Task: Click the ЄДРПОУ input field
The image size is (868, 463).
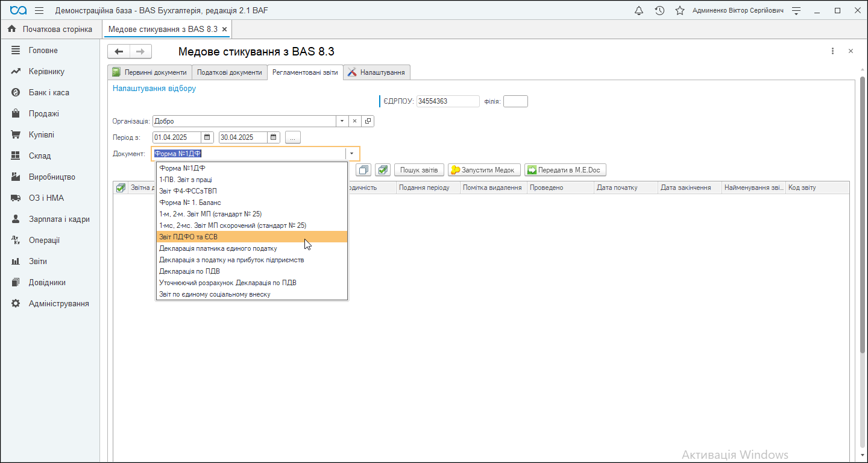Action: click(448, 101)
